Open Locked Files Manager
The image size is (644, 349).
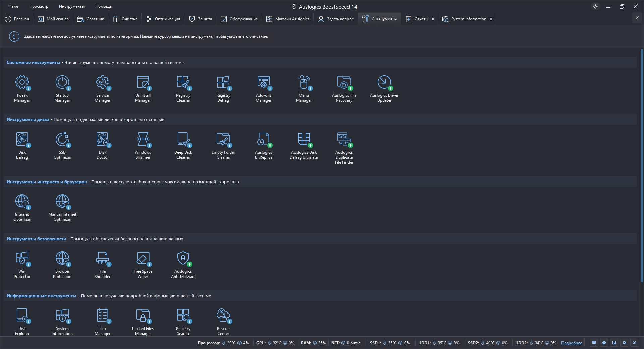click(x=143, y=316)
